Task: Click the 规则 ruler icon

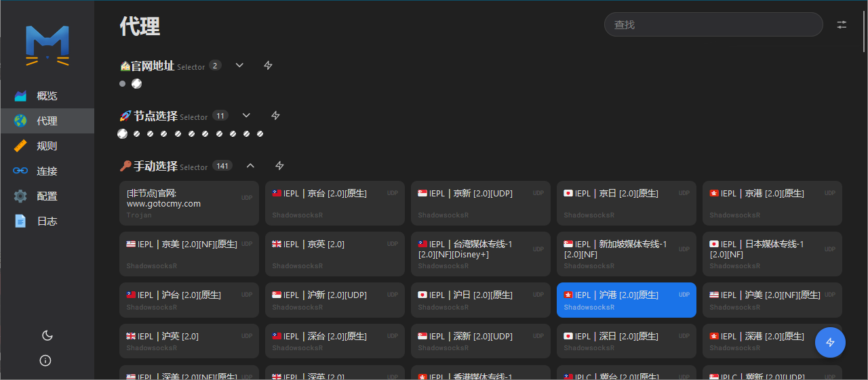Action: [20, 146]
